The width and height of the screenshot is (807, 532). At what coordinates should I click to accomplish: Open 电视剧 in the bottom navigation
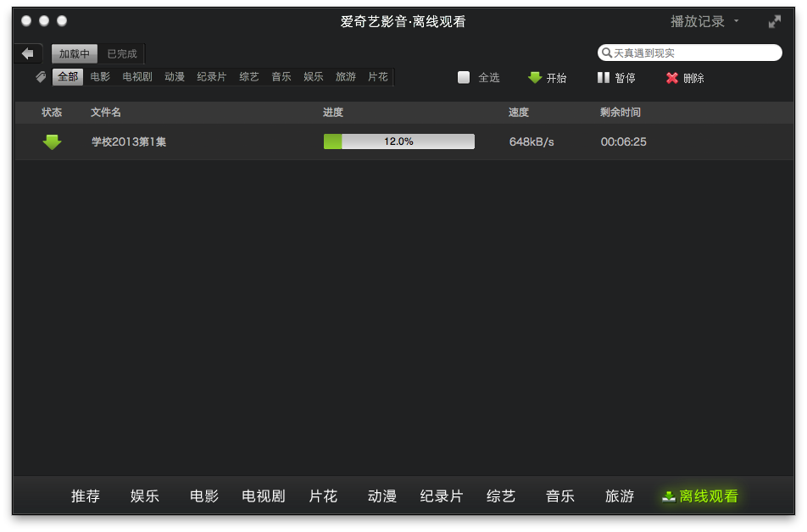[x=264, y=496]
